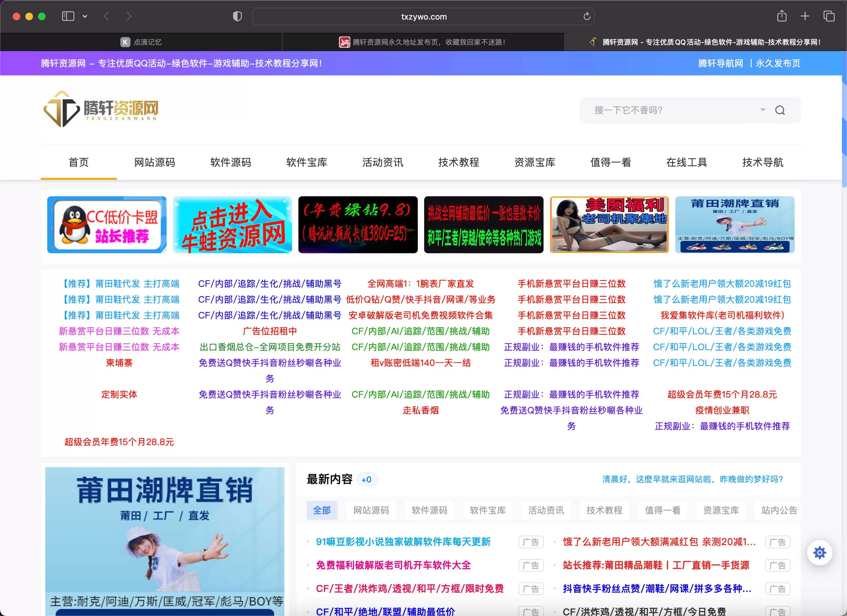
Task: Open sidebar options chevron dropdown
Action: pos(85,16)
